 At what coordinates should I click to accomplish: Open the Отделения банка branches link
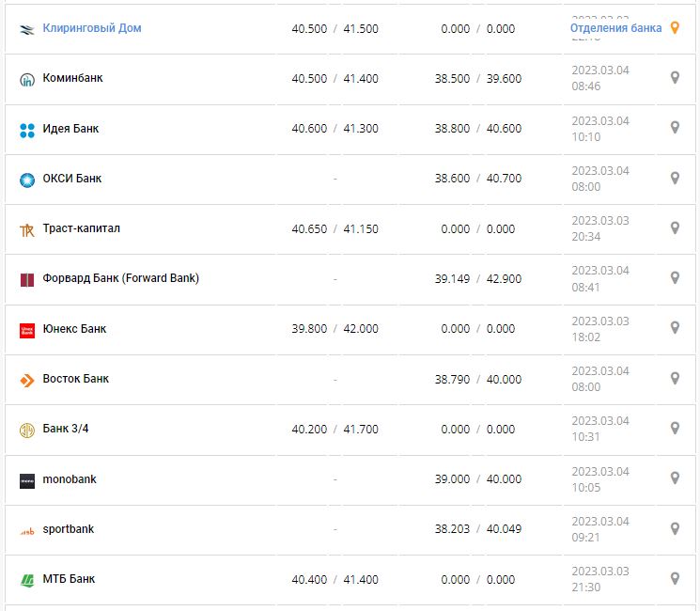point(615,28)
